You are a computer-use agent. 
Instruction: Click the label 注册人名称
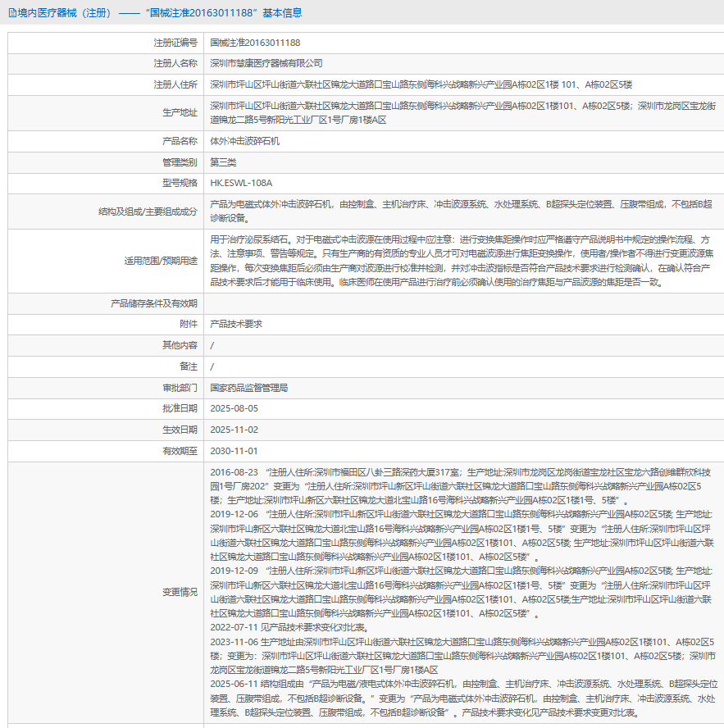(x=175, y=64)
